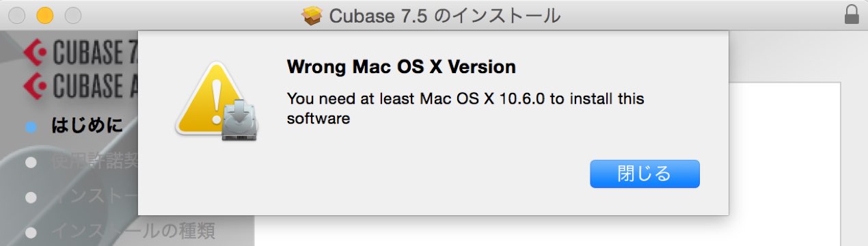
Task: Click the white bullet beside the 使用許諾契約 step
Action: [x=30, y=163]
